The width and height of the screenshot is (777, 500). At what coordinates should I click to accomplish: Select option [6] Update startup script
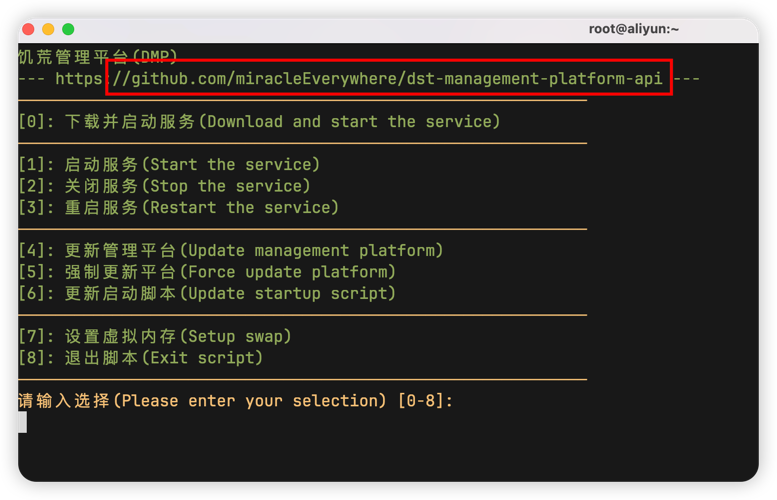pyautogui.click(x=207, y=294)
